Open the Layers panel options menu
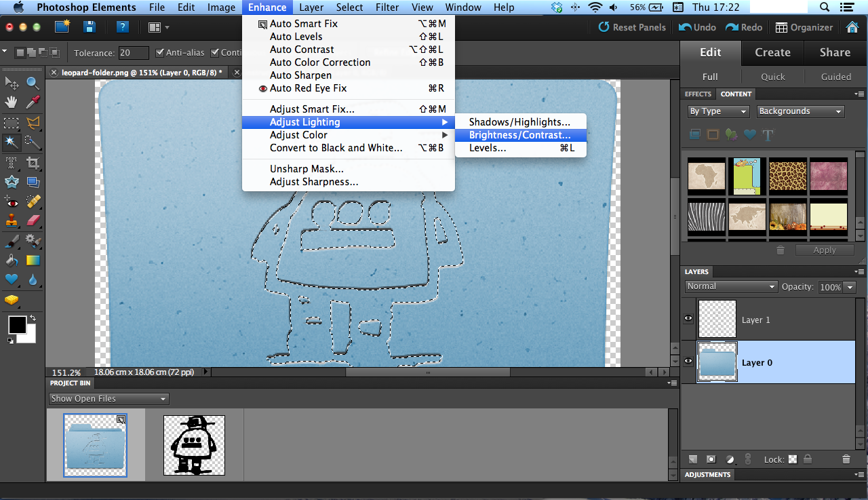The width and height of the screenshot is (868, 500). 859,271
